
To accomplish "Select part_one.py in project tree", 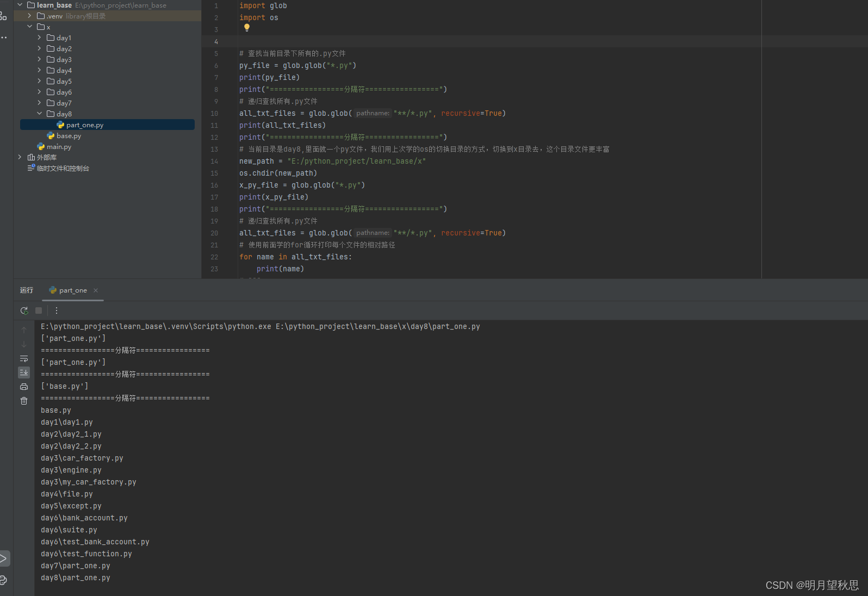I will 107,125.
